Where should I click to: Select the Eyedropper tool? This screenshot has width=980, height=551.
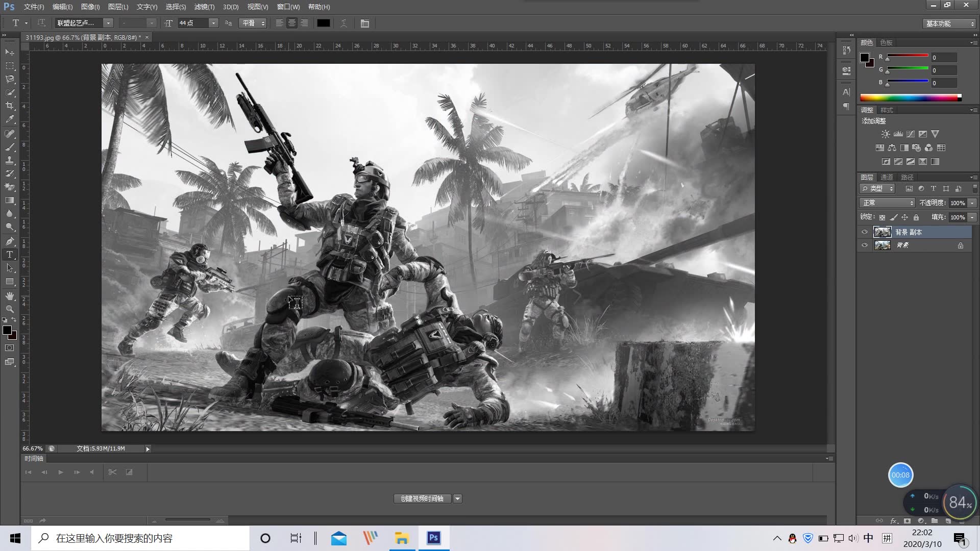(x=10, y=119)
